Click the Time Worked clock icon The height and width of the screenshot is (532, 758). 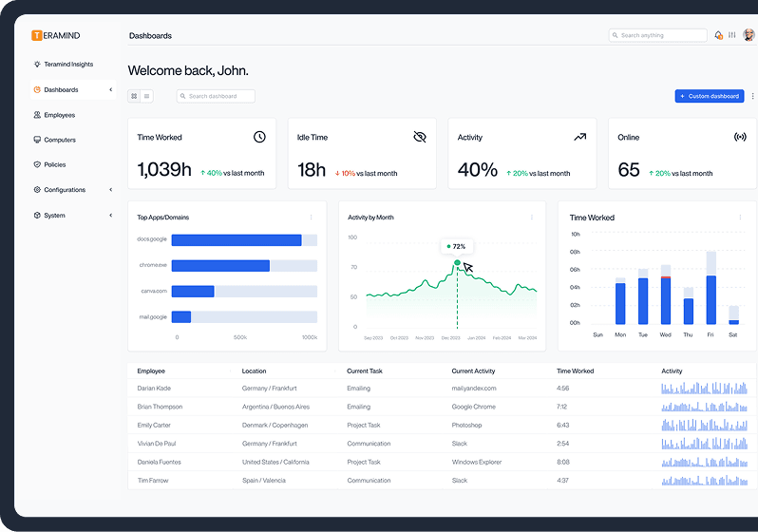[x=259, y=137]
